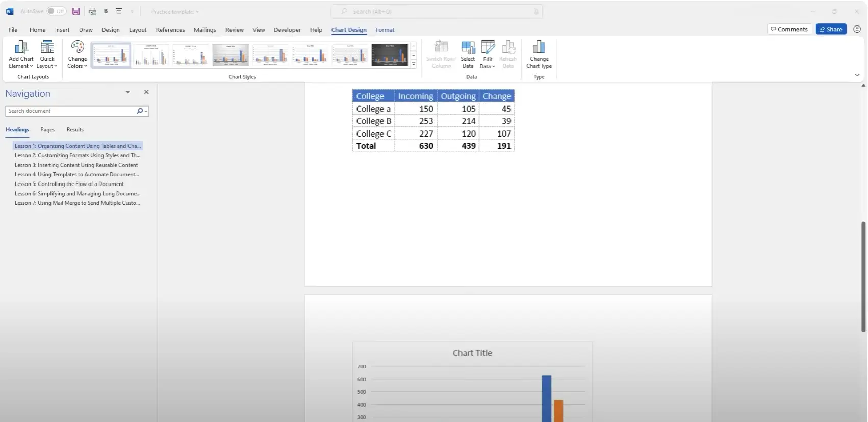
Task: Click the Search document input field
Action: 70,111
